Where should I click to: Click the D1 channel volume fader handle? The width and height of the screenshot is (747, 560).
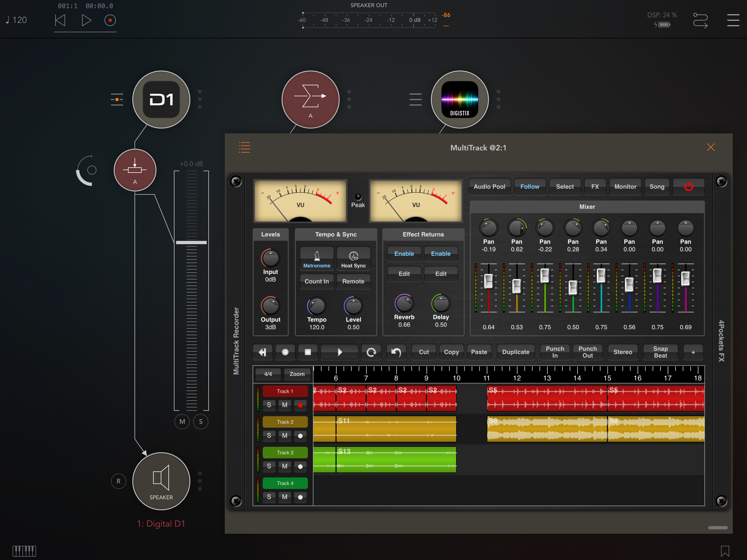191,242
